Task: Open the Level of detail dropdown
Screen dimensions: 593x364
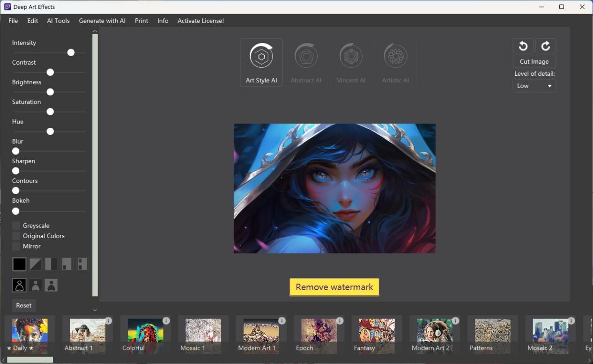Action: point(534,86)
